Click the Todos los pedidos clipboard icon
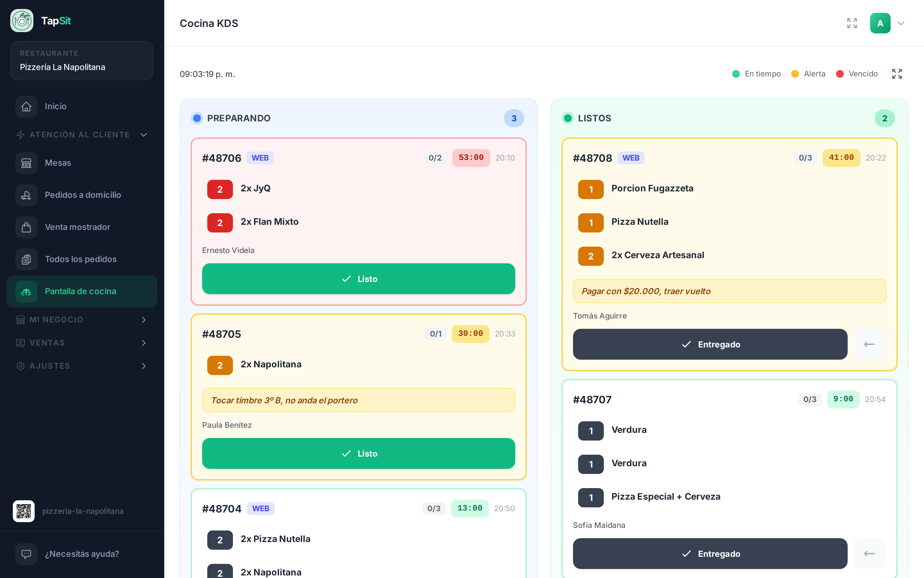This screenshot has height=578, width=924. [x=26, y=259]
